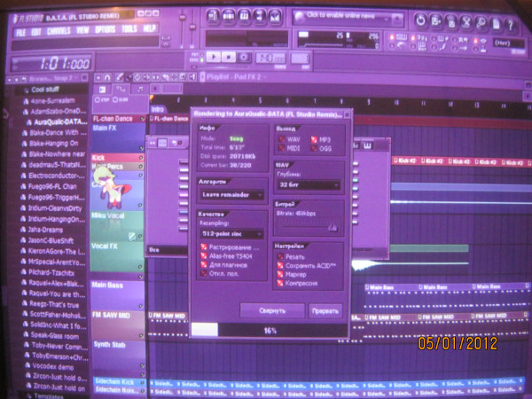Open the Leave remainder algorithm dropdown
Image resolution: width=532 pixels, height=399 pixels.
(x=231, y=193)
